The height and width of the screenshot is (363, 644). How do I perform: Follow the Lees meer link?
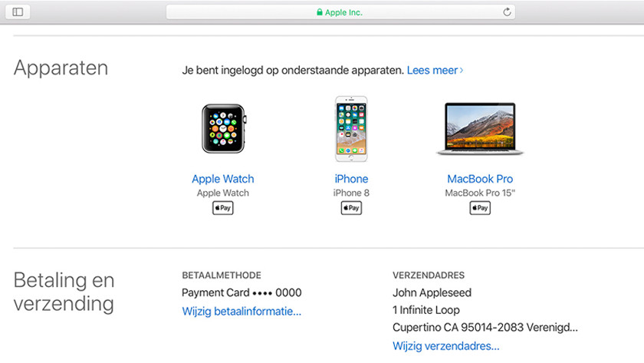(432, 71)
